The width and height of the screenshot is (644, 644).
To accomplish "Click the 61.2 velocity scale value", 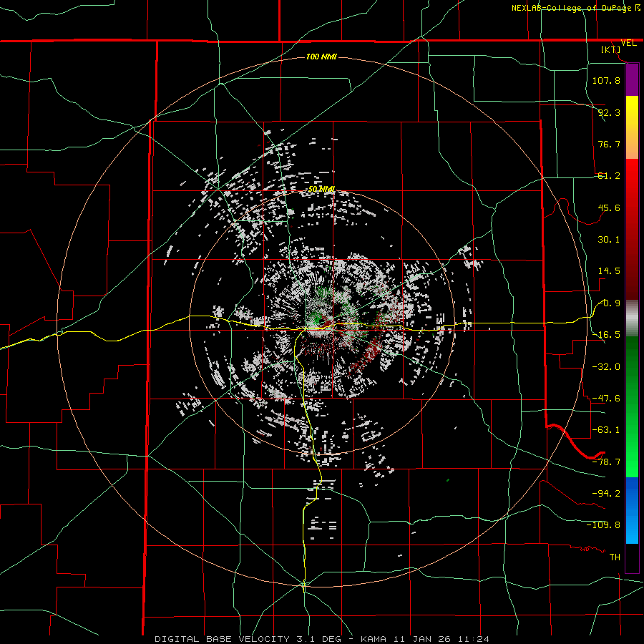I will pyautogui.click(x=609, y=176).
